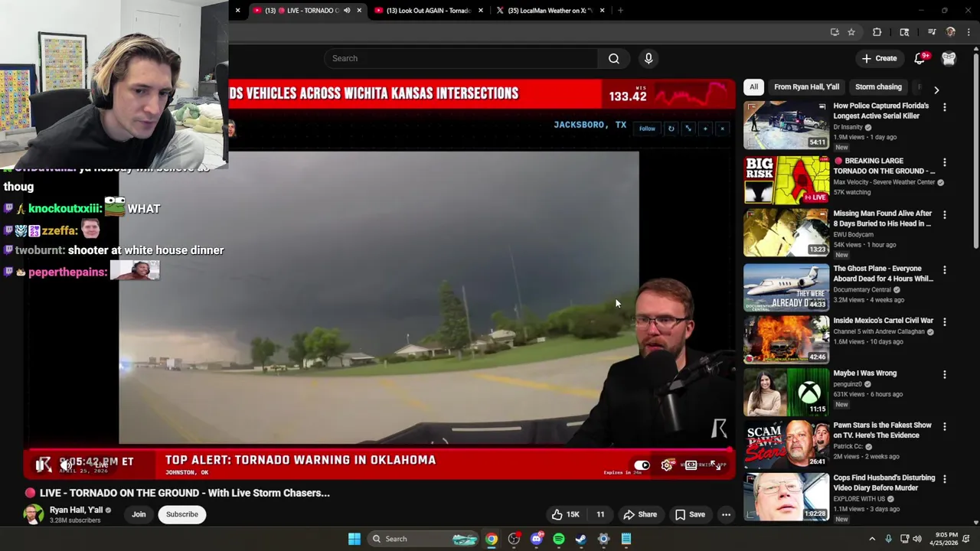980x551 pixels.
Task: Open Chrome extensions puzzle icon
Action: click(x=877, y=32)
